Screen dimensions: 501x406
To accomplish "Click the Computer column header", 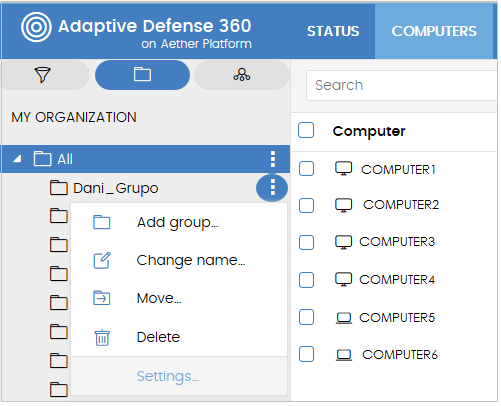I will tap(369, 131).
